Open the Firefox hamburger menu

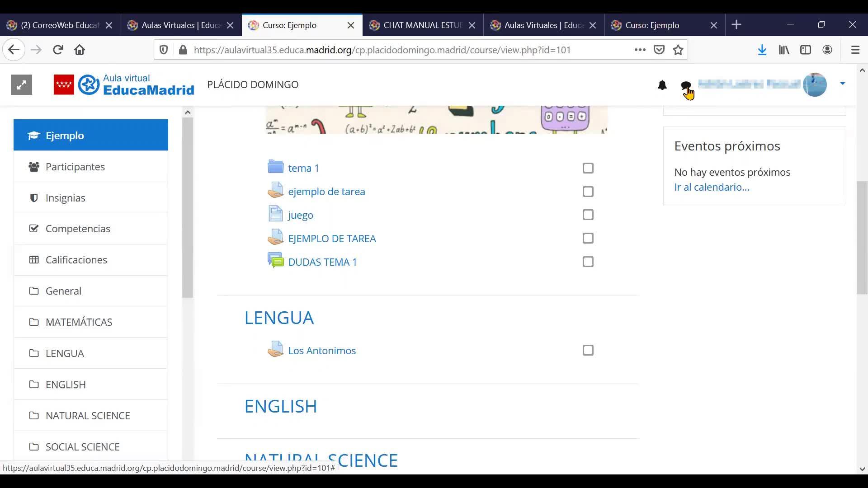click(855, 50)
